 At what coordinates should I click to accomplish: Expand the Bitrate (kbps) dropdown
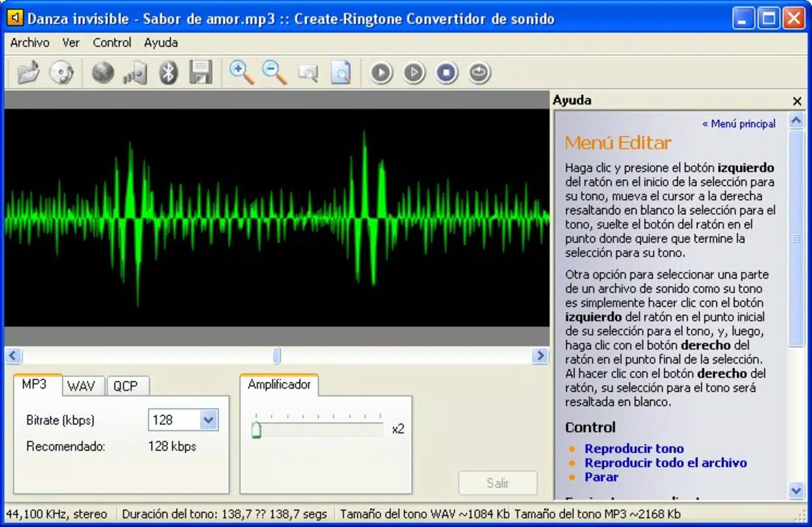(208, 420)
